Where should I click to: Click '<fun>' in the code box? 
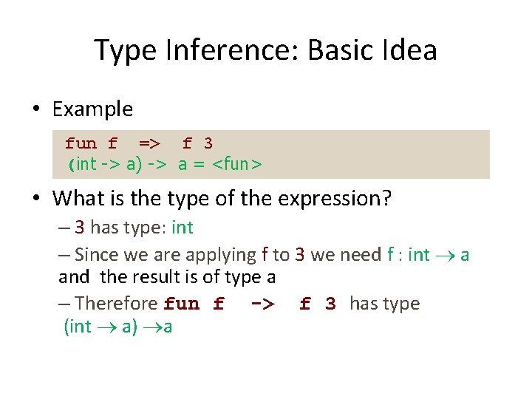click(236, 164)
